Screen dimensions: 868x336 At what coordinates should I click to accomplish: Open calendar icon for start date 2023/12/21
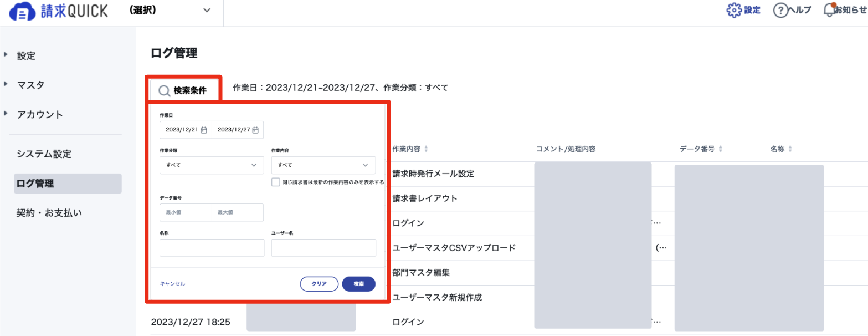click(203, 130)
